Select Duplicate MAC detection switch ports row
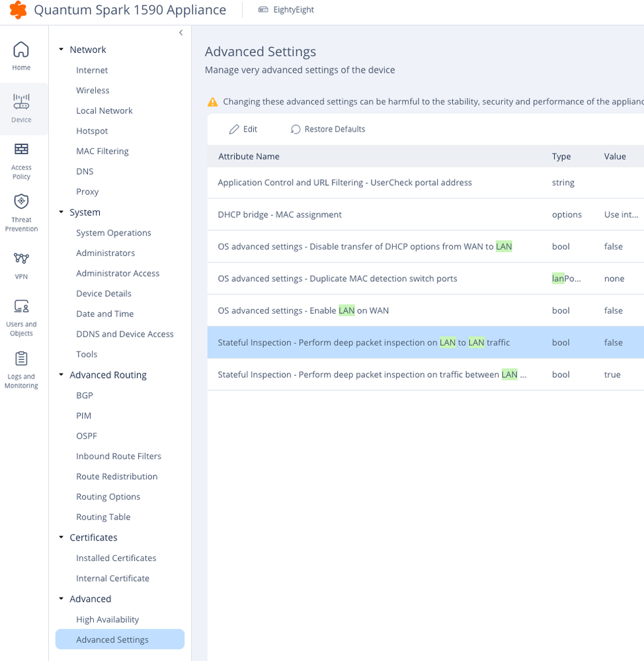Screen dimensions: 644x661 click(x=425, y=279)
